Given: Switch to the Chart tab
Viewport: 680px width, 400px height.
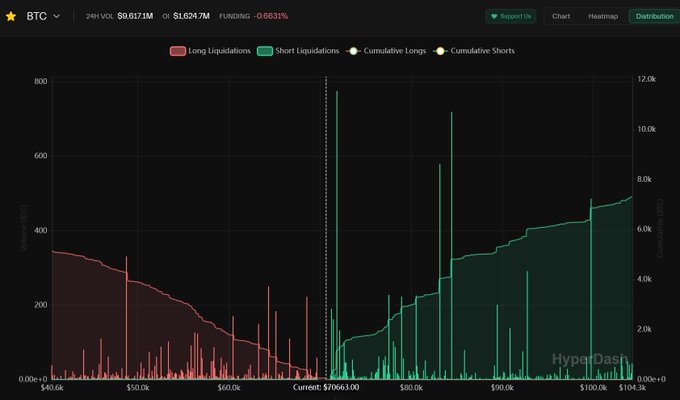Looking at the screenshot, I should (561, 16).
